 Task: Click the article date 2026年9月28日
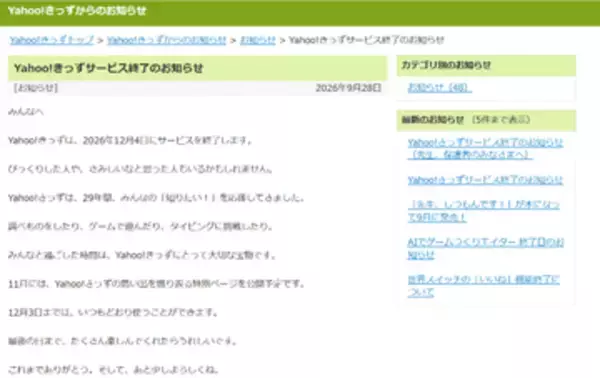tap(348, 88)
